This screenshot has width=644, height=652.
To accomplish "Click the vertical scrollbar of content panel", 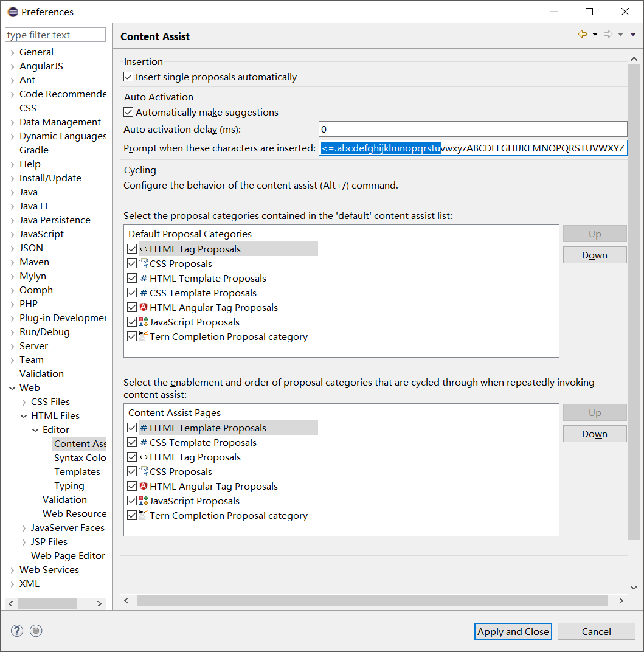I will (634, 302).
